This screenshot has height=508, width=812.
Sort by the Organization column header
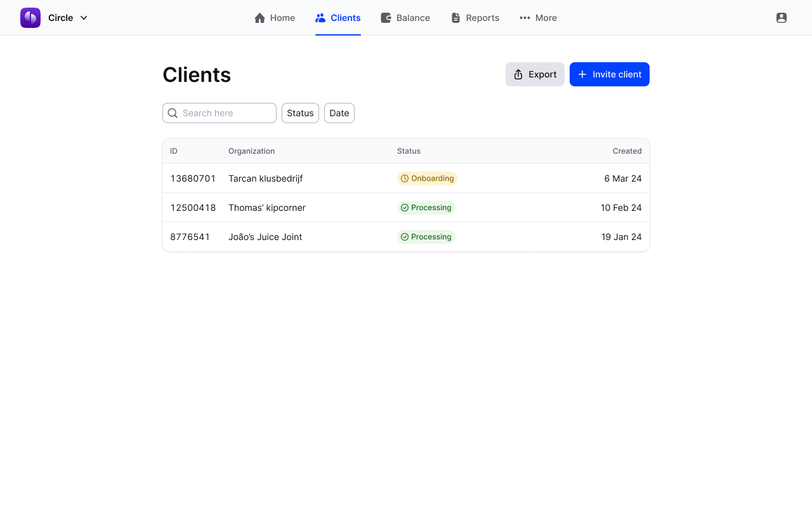252,151
